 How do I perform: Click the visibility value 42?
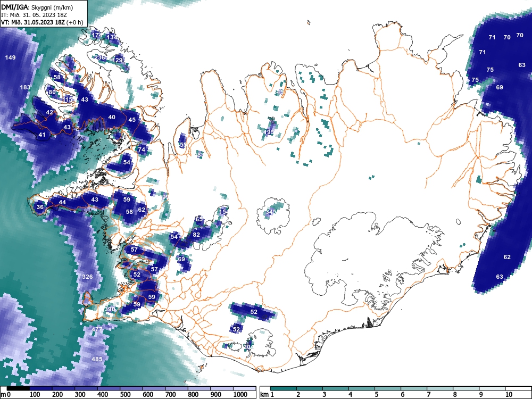coord(49,112)
